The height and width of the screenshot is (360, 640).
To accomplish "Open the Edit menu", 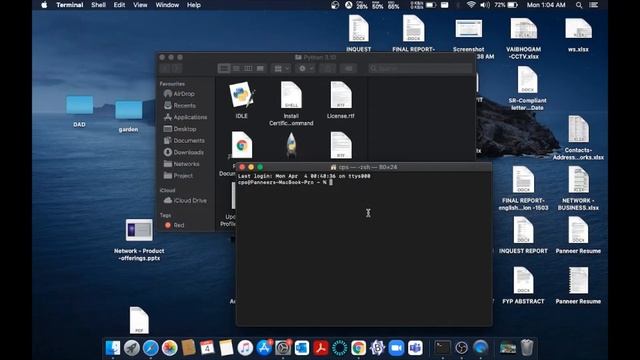I will pyautogui.click(x=119, y=5).
